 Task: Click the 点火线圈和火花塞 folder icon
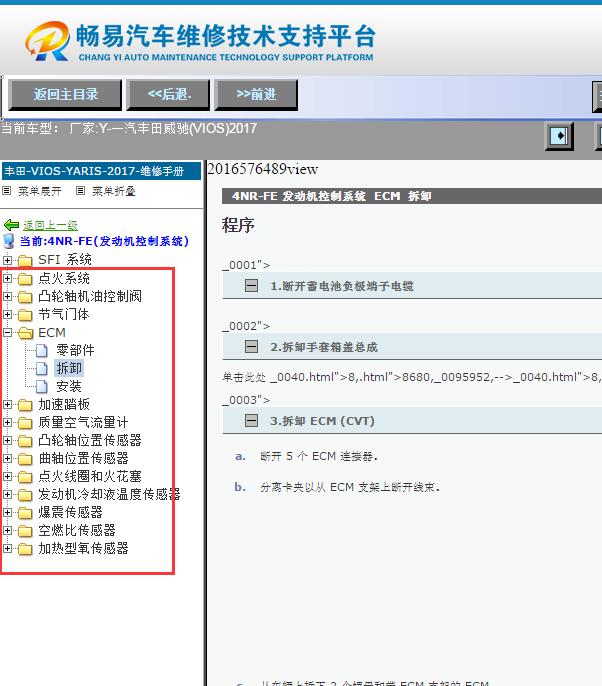pos(25,476)
